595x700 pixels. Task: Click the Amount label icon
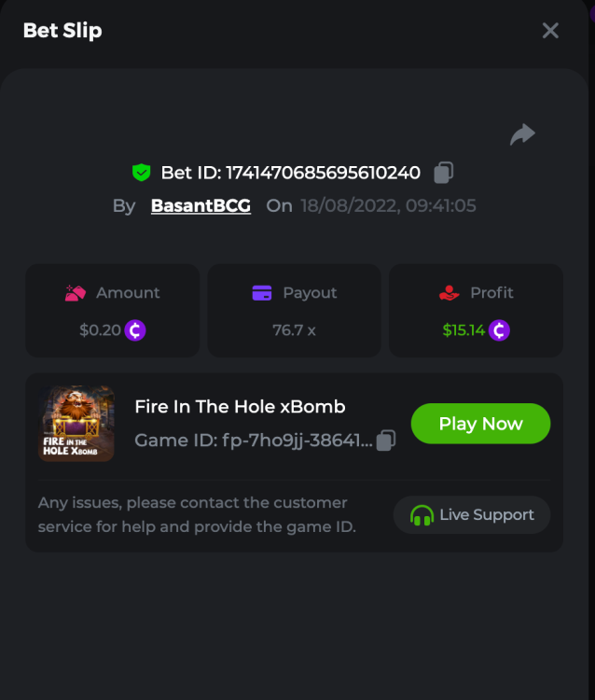(x=76, y=293)
